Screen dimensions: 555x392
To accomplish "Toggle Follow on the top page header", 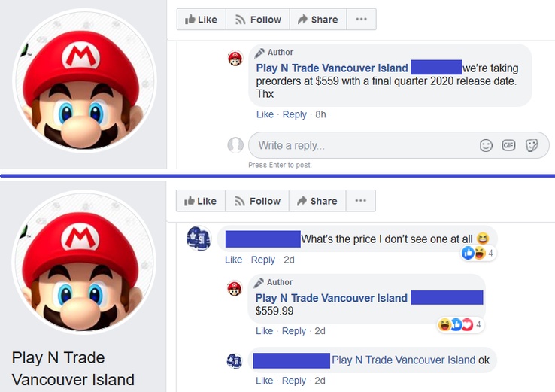I will 258,20.
